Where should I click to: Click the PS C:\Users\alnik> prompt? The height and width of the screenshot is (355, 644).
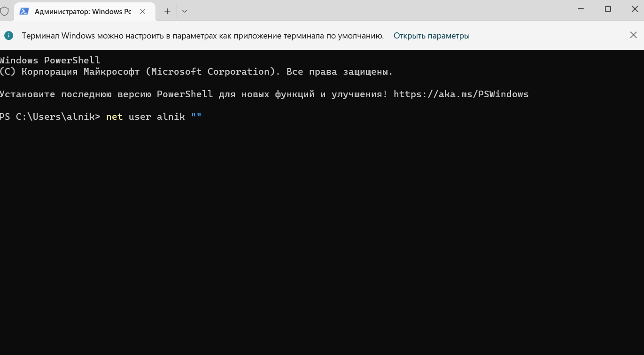50,117
